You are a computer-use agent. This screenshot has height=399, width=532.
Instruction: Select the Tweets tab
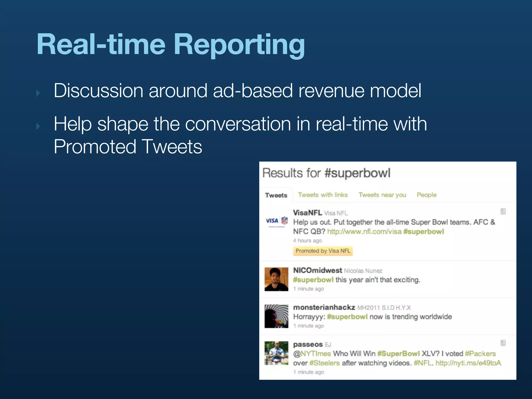coord(276,195)
